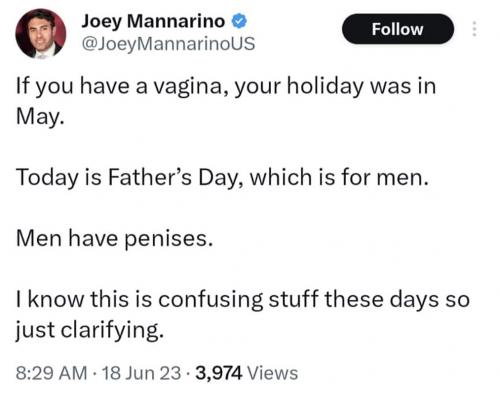Visit the @JoeyMannarinoUS handle link
The width and height of the screenshot is (500, 394).
(x=168, y=44)
